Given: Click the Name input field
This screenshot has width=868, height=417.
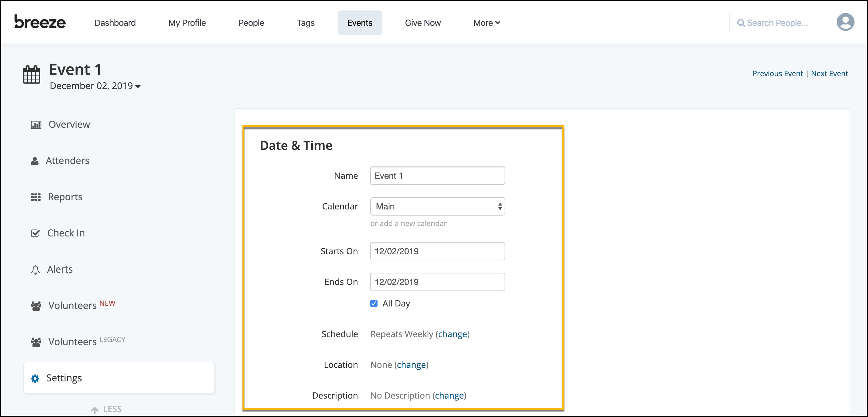Looking at the screenshot, I should point(437,176).
